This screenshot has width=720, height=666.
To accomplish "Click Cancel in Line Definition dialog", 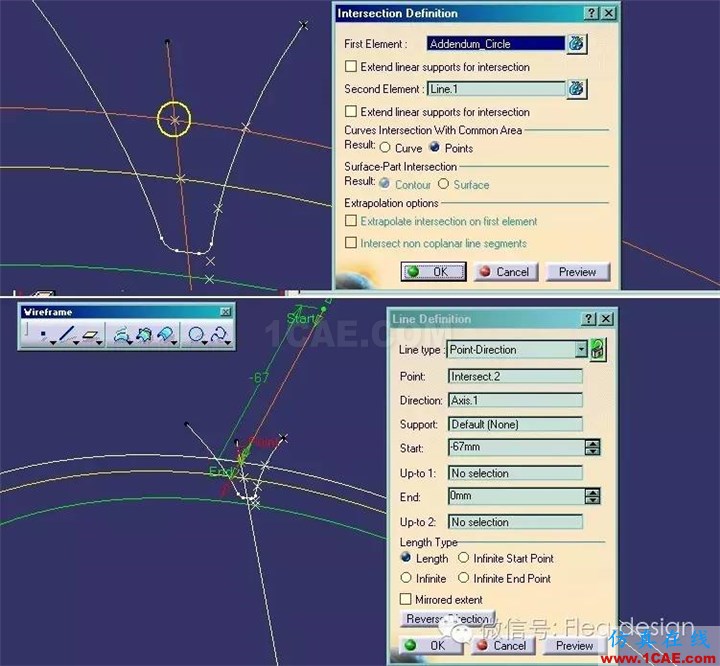I will 503,645.
